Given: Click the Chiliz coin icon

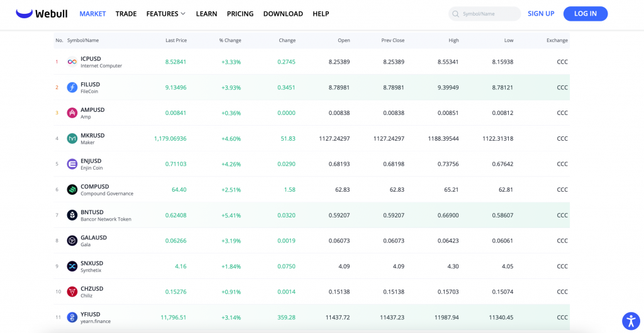Looking at the screenshot, I should point(72,292).
